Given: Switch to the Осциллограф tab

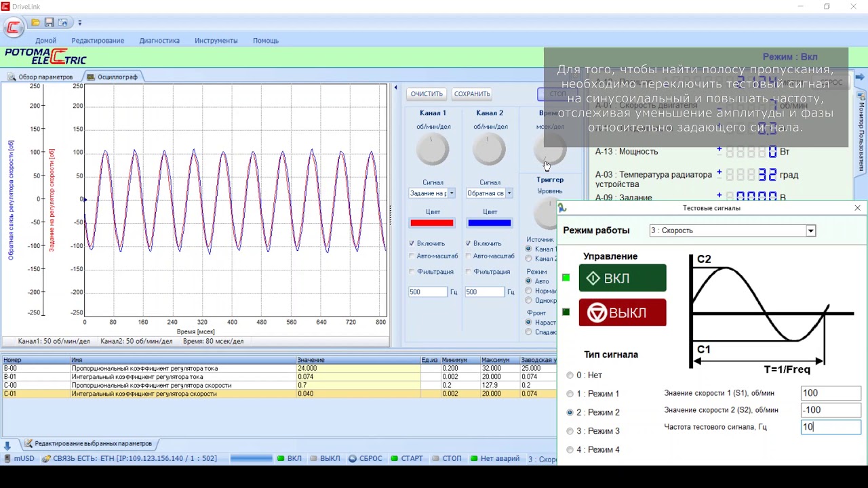Looking at the screenshot, I should (x=113, y=77).
